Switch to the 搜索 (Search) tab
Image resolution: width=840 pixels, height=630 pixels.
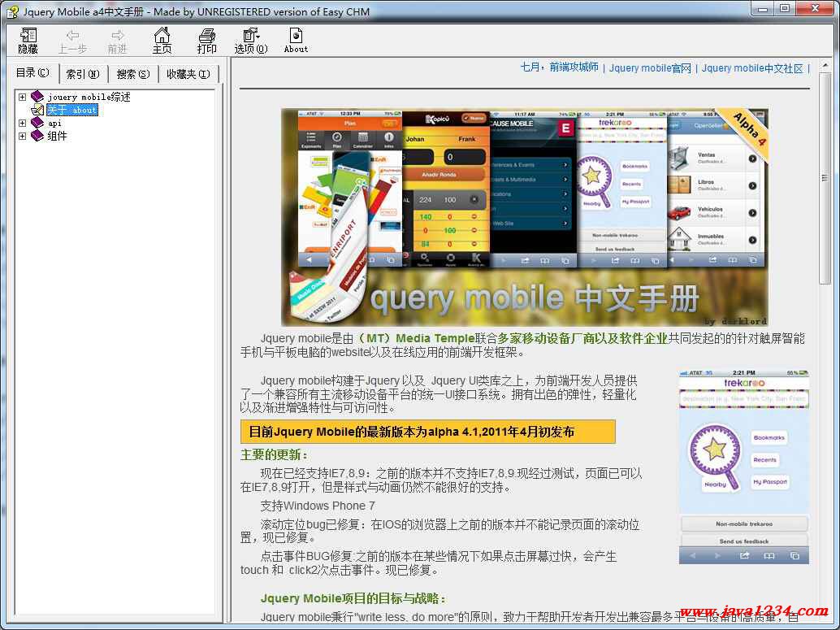coord(133,74)
